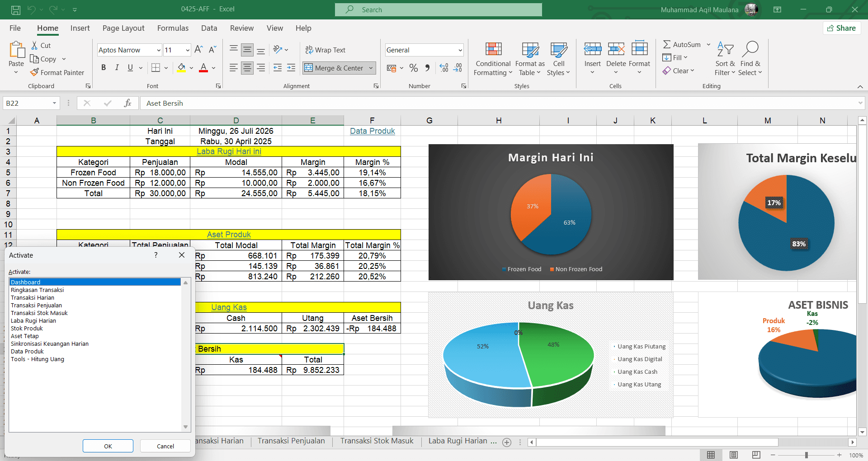Switch to the Formulas tab
This screenshot has width=868, height=461.
173,28
